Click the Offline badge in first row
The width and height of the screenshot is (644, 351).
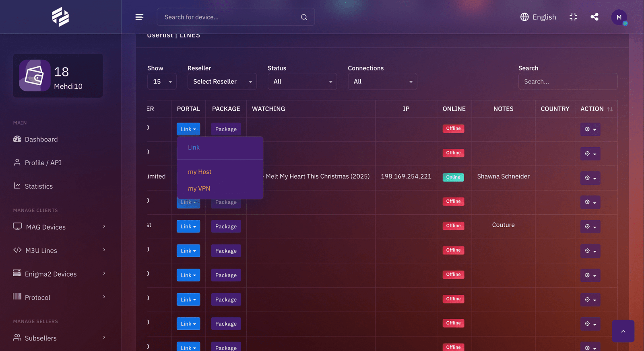click(x=453, y=129)
